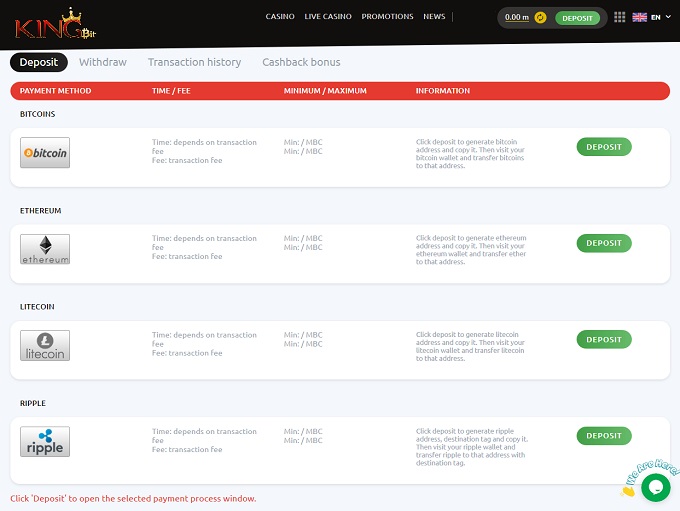The height and width of the screenshot is (511, 680).
Task: Open the Live Casino menu item
Action: [x=326, y=17]
